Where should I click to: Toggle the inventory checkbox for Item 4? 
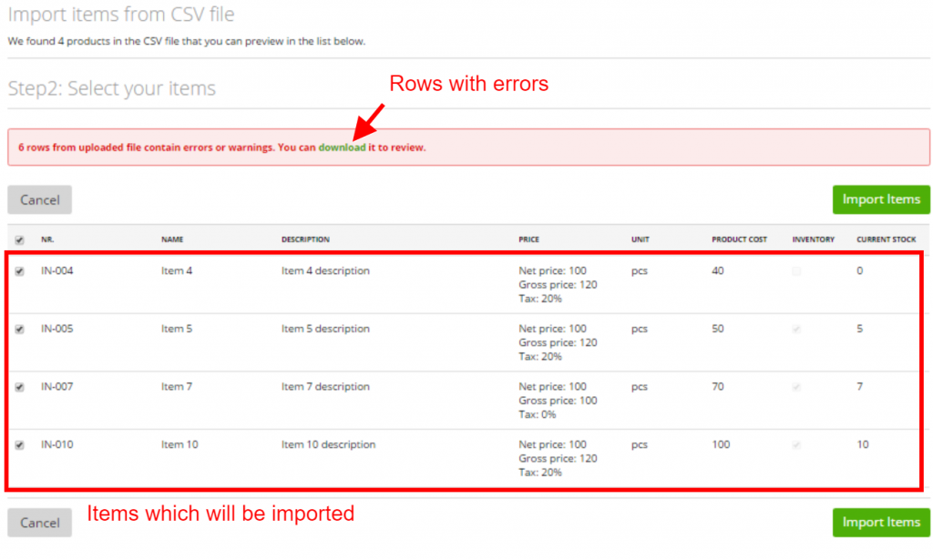[796, 270]
